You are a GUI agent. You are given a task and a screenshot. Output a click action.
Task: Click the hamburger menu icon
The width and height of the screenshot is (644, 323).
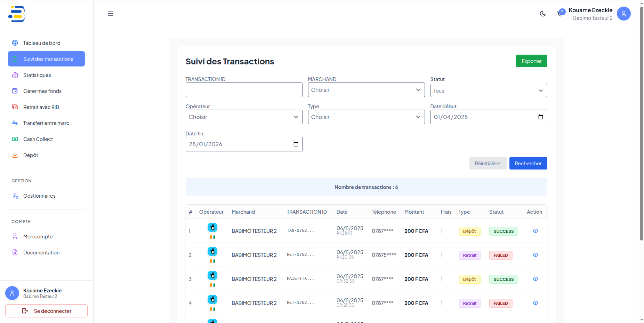click(x=111, y=14)
